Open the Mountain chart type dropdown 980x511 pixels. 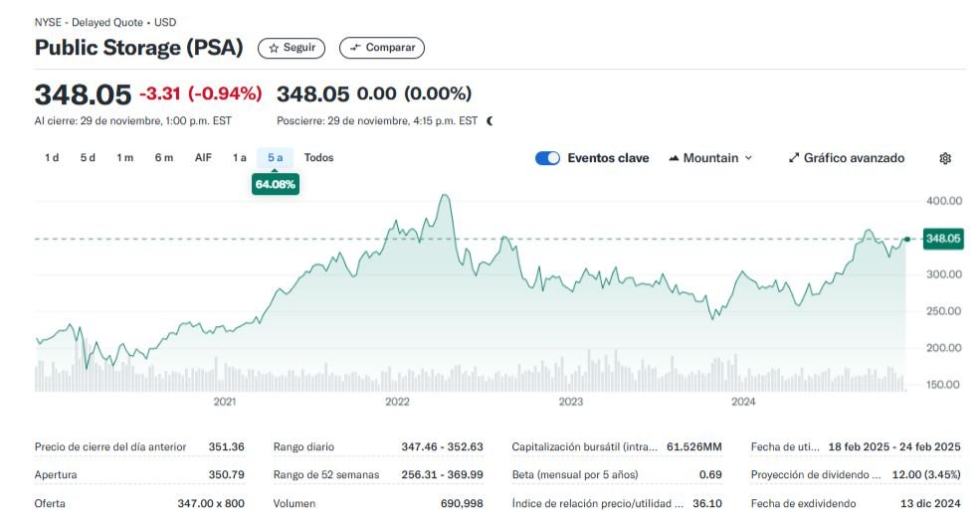710,159
